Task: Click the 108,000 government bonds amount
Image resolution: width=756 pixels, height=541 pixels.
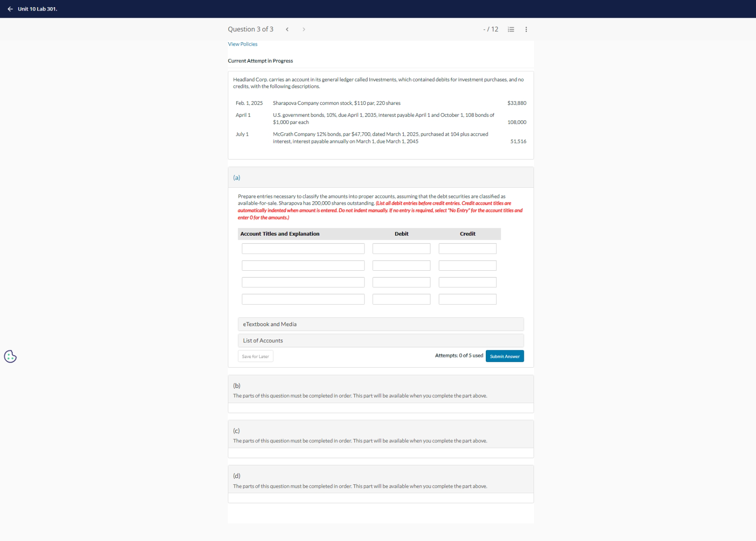Action: (x=517, y=122)
